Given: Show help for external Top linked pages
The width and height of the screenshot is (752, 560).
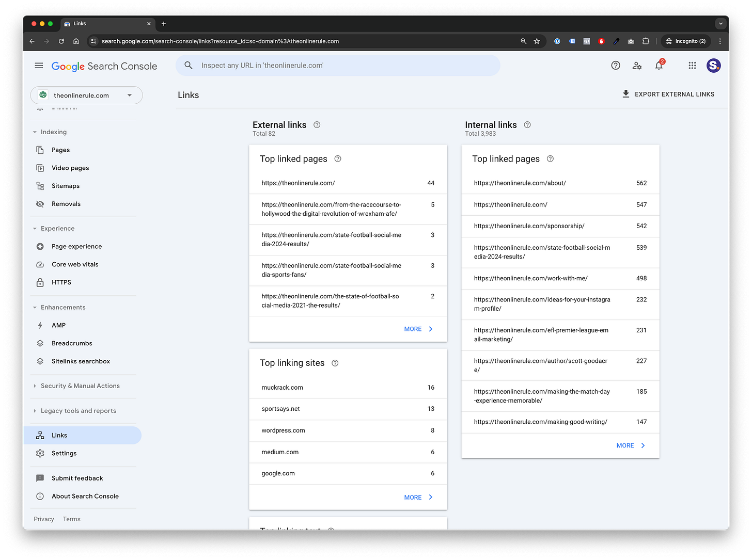Looking at the screenshot, I should click(338, 159).
